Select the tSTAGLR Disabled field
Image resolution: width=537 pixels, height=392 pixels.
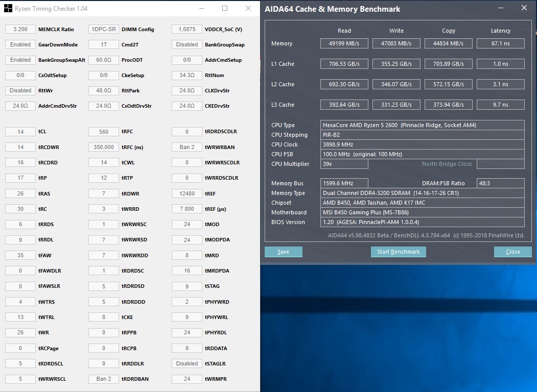point(186,363)
